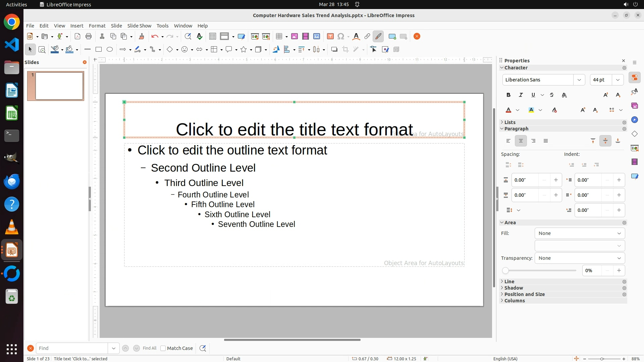The width and height of the screenshot is (644, 362).
Task: Open the Fill type dropdown
Action: (x=580, y=233)
